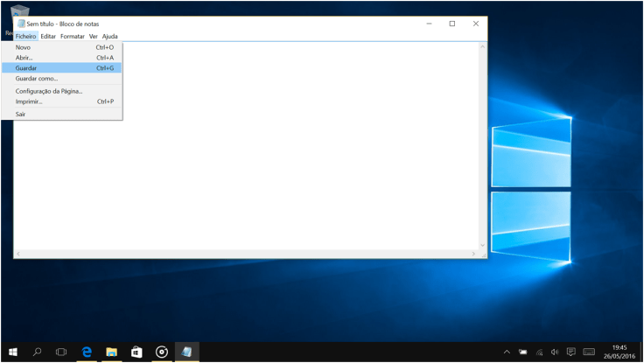
Task: Select Novo in the Ficheiro menu
Action: [x=23, y=47]
